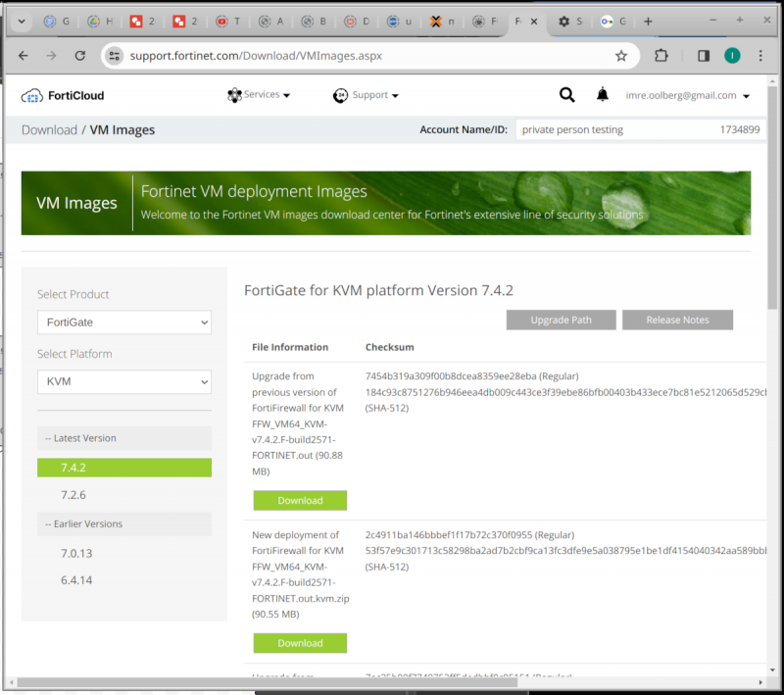Open the site search magnifier
The image size is (784, 695).
point(566,94)
